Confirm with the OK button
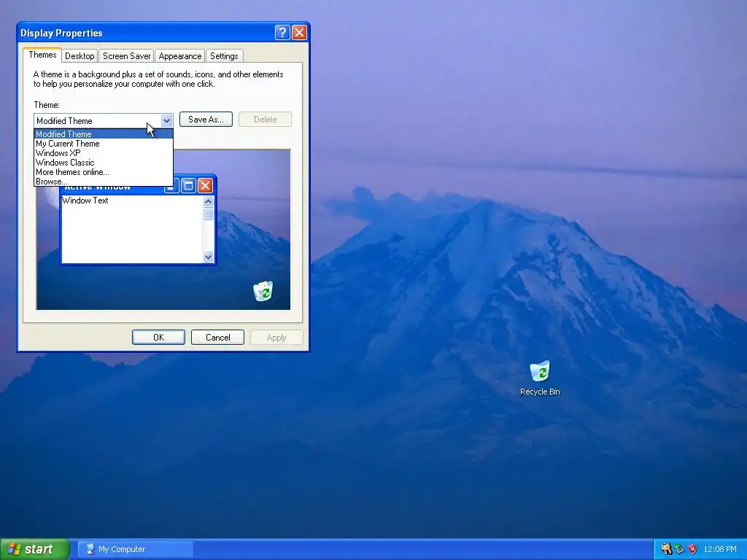Viewport: 747px width, 560px height. pyautogui.click(x=158, y=337)
